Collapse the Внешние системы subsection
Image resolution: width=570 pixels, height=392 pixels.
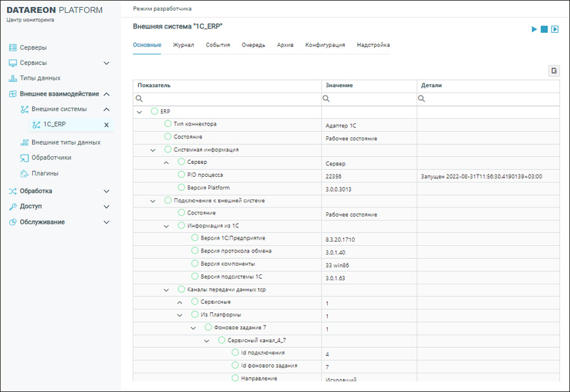point(106,109)
